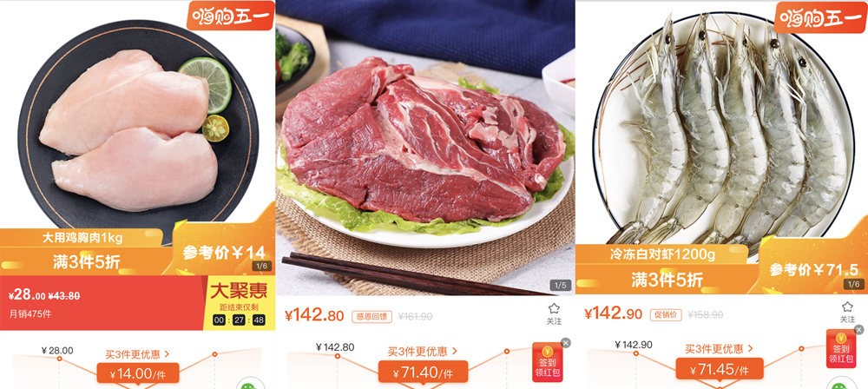Select the ¥14.00/件 price option

coord(138,373)
